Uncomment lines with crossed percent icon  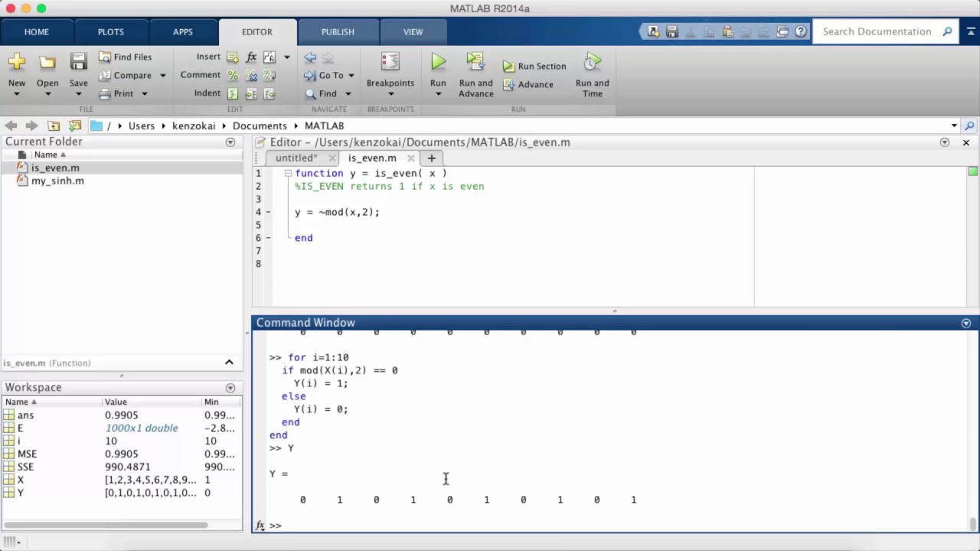pyautogui.click(x=251, y=76)
